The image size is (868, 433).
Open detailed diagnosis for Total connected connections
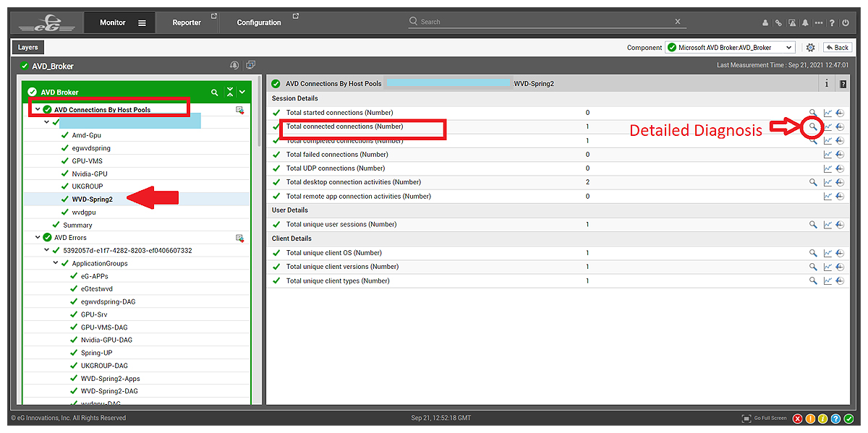(x=813, y=127)
